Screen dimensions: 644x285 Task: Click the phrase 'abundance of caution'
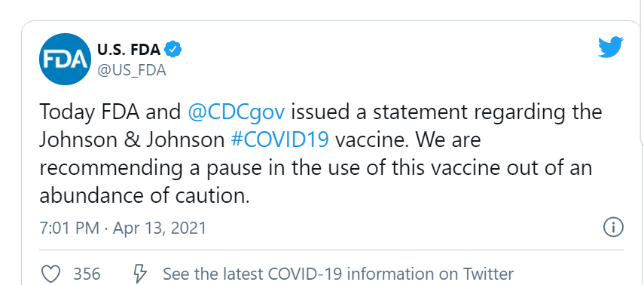(x=145, y=196)
